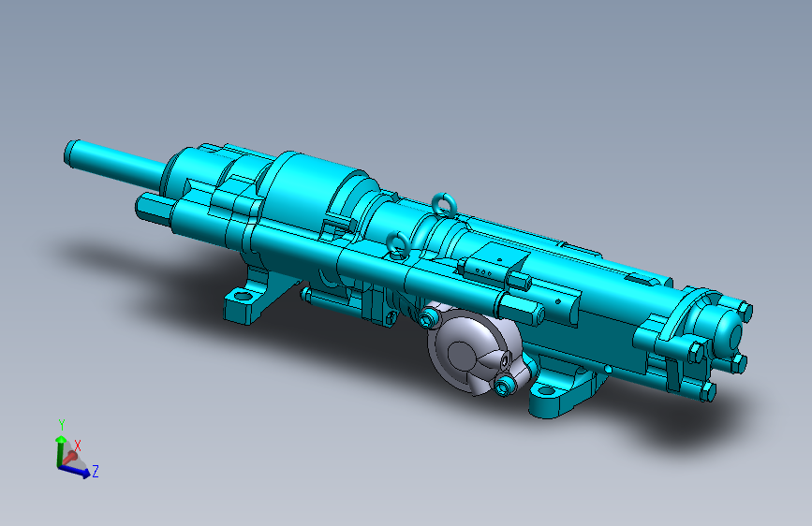Image resolution: width=812 pixels, height=526 pixels.
Task: Select the lower lifting eye ring
Action: tap(398, 244)
